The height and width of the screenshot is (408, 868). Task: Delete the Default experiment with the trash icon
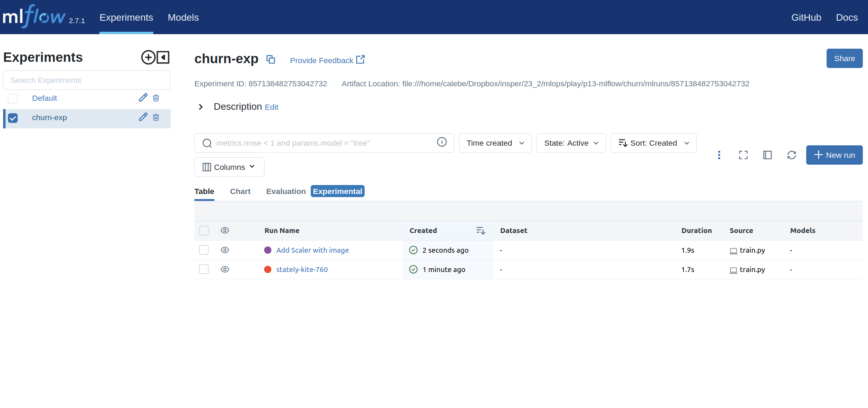(156, 98)
